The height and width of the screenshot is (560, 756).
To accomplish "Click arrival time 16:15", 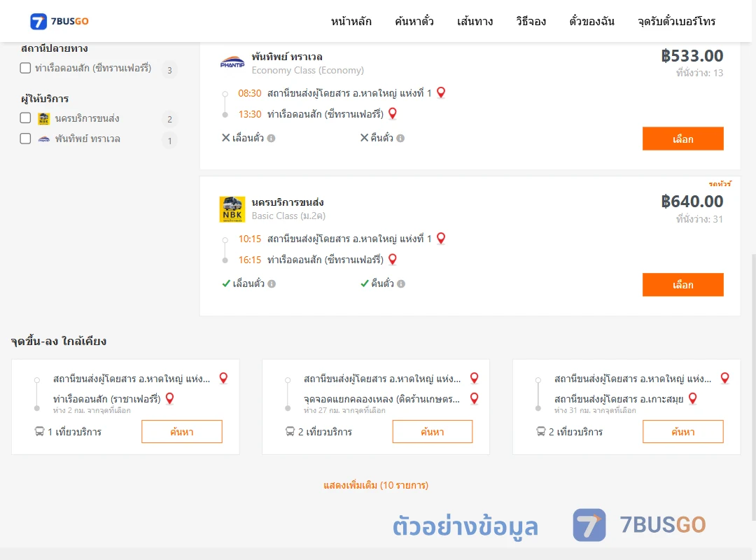I will tap(250, 260).
